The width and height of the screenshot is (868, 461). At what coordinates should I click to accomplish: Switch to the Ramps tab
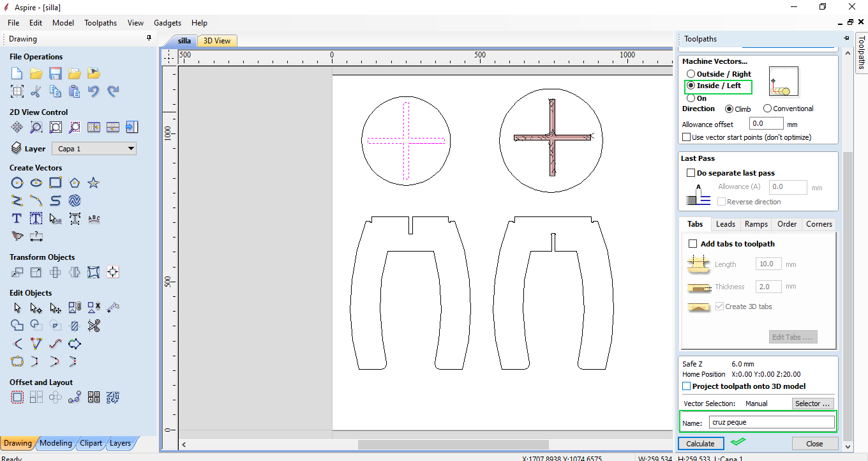756,224
